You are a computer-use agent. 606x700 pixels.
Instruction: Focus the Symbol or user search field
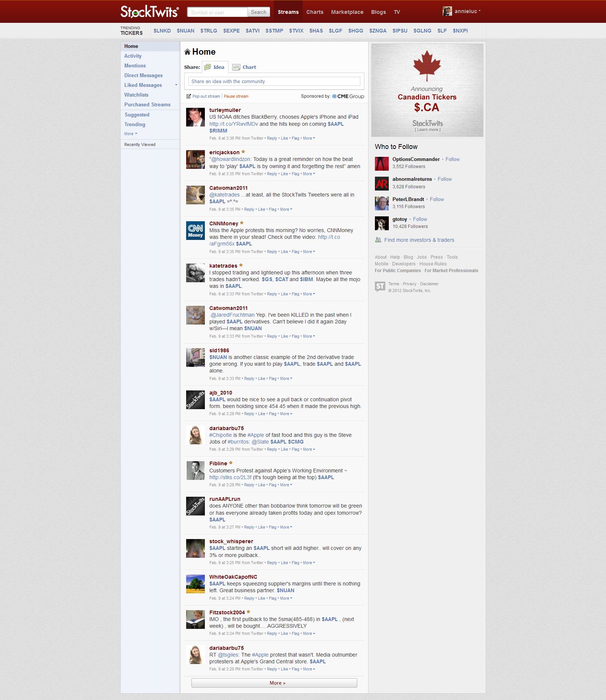tap(217, 12)
